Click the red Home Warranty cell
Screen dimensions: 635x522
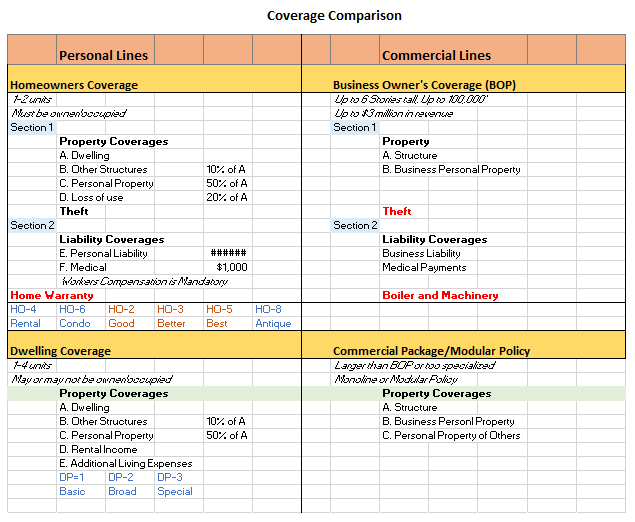tap(52, 295)
